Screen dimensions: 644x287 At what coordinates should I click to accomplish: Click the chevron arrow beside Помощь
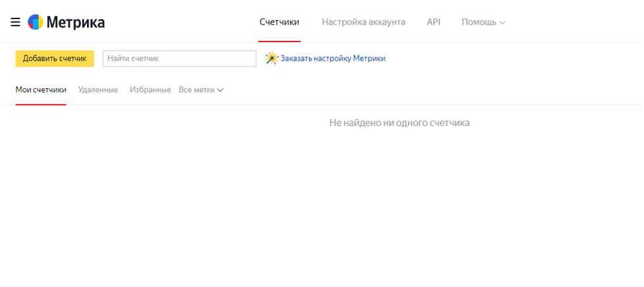pyautogui.click(x=502, y=22)
